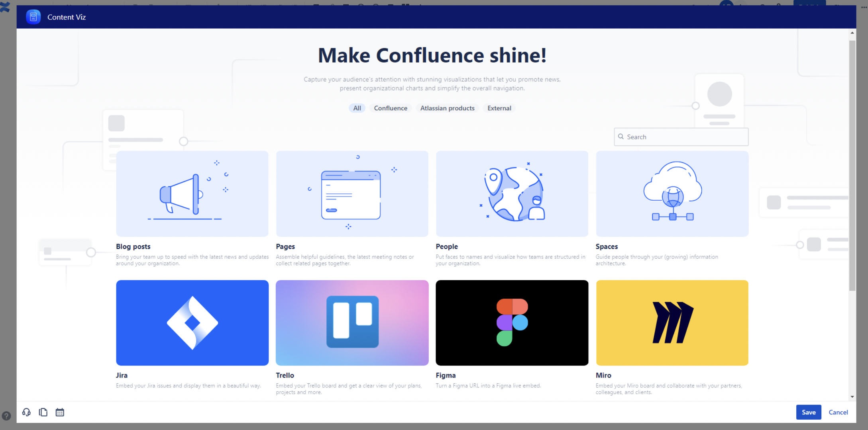
Task: Click the Jira title text
Action: (122, 375)
